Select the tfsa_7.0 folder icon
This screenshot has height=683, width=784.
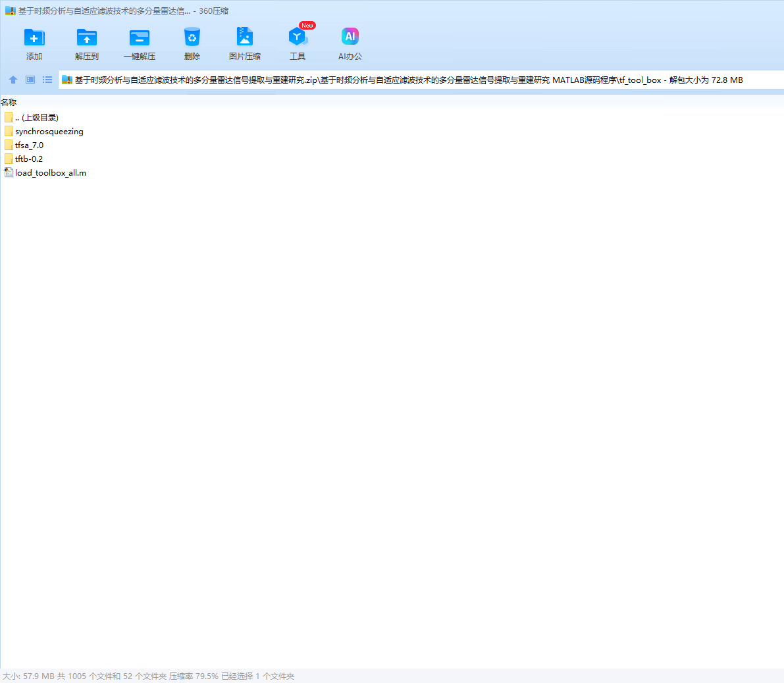pos(9,145)
